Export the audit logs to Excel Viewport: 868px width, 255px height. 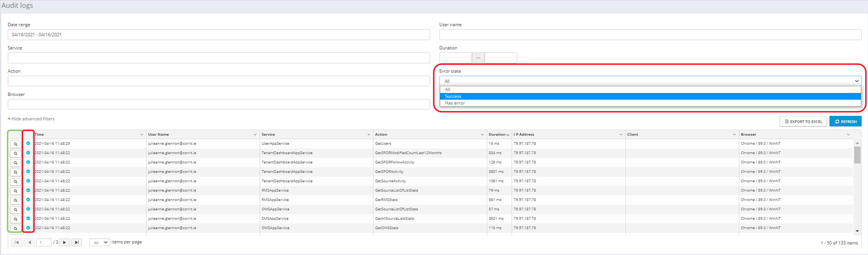pos(803,121)
